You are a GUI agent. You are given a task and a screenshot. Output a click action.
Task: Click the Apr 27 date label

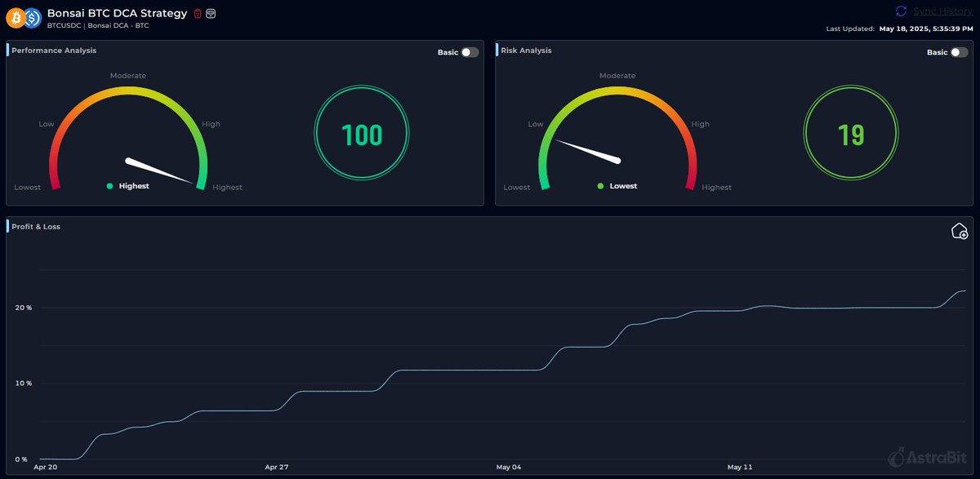click(x=277, y=468)
